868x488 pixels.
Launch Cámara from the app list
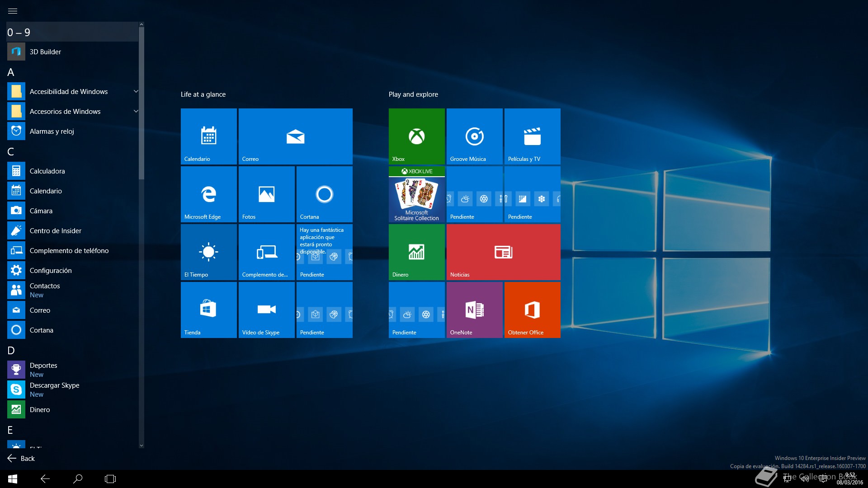[x=72, y=211]
